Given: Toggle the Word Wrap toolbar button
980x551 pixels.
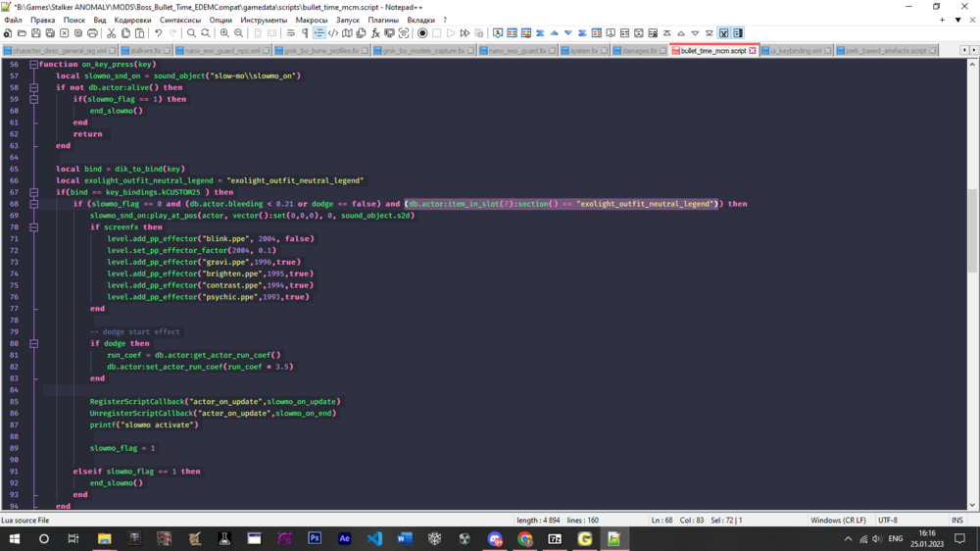Looking at the screenshot, I should (291, 33).
